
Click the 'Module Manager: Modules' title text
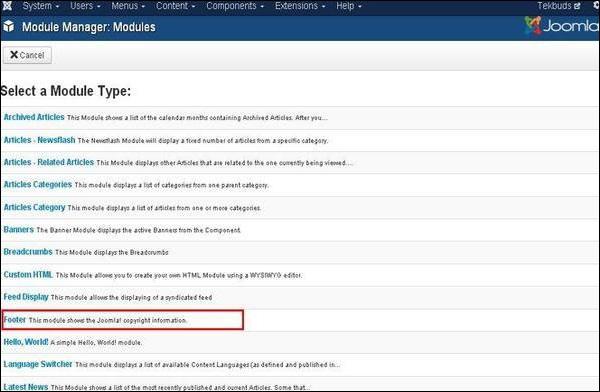pyautogui.click(x=89, y=27)
